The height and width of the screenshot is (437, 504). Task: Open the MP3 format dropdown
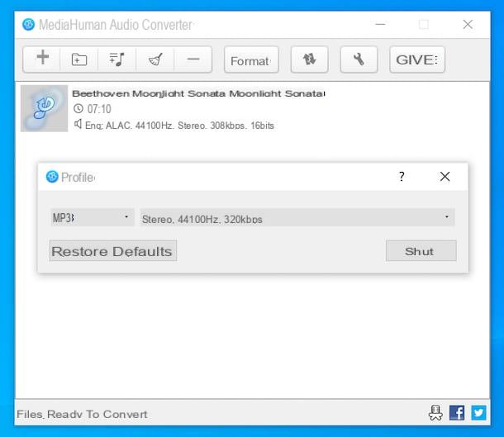pyautogui.click(x=93, y=217)
